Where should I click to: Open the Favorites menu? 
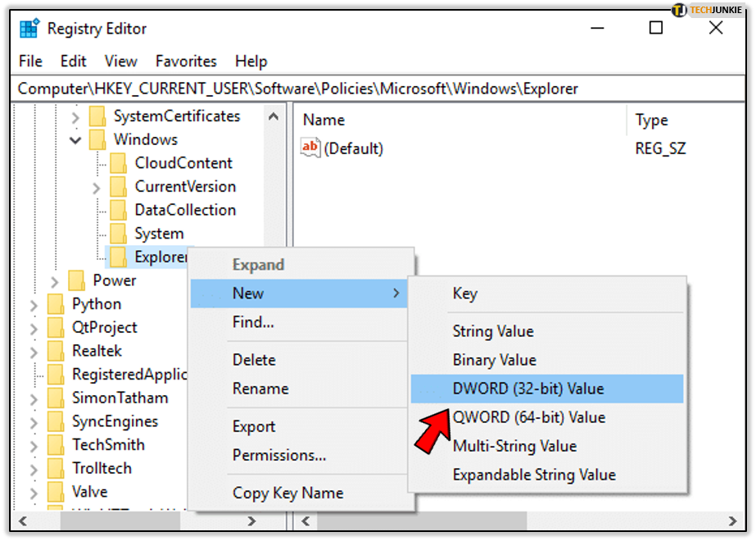(x=186, y=61)
